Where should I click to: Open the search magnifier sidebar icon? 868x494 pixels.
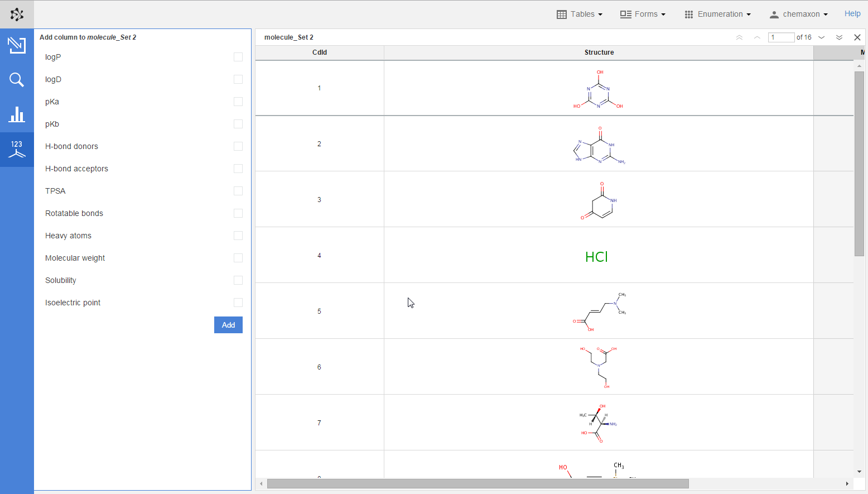17,80
